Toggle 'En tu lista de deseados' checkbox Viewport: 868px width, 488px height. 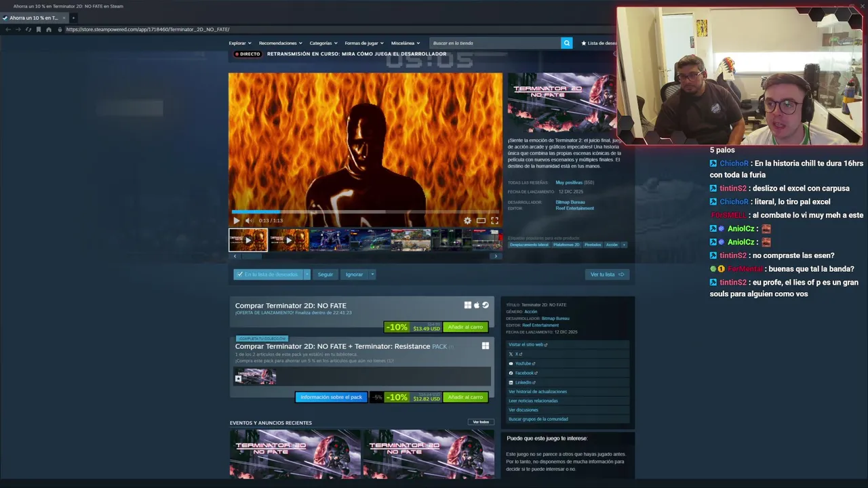[x=239, y=274]
